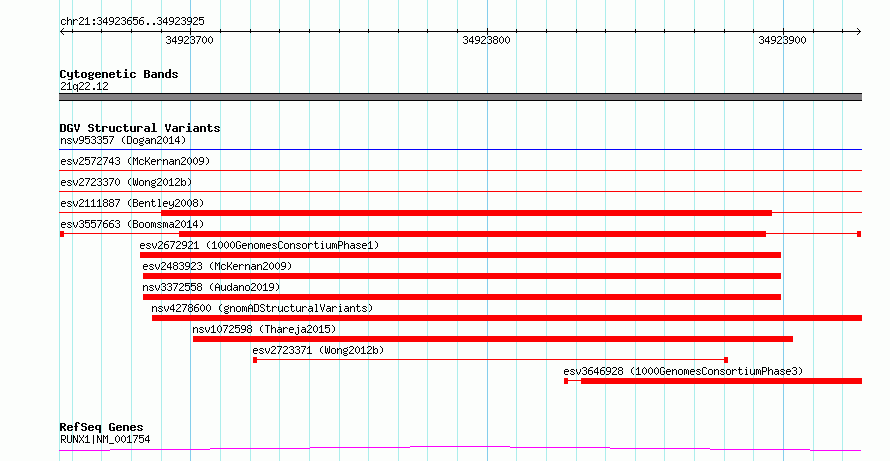
Task: Click the right end marker of esv2723371
Action: (x=727, y=360)
